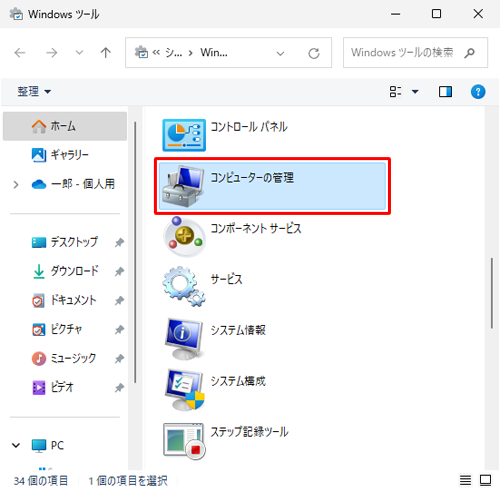Click the Win... breadcrumb segment
500x492 pixels.
pos(214,53)
